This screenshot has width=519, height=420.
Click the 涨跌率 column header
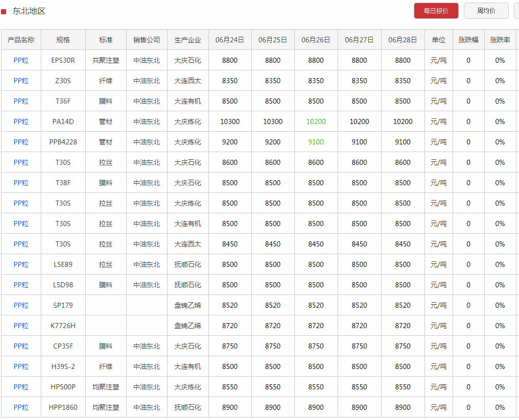coord(500,40)
